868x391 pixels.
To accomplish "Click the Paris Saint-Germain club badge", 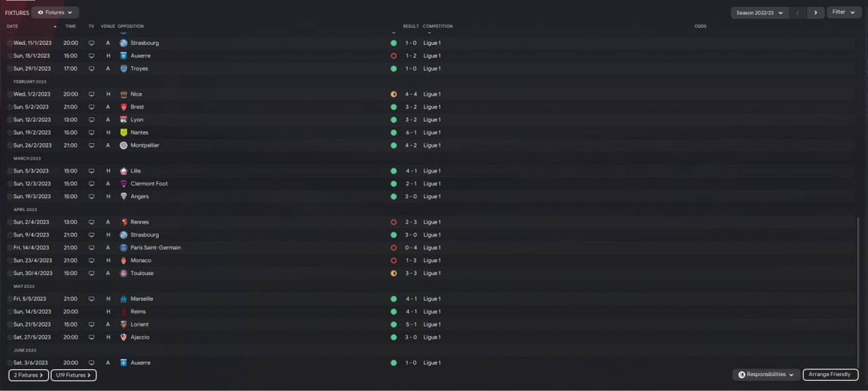I will 123,248.
